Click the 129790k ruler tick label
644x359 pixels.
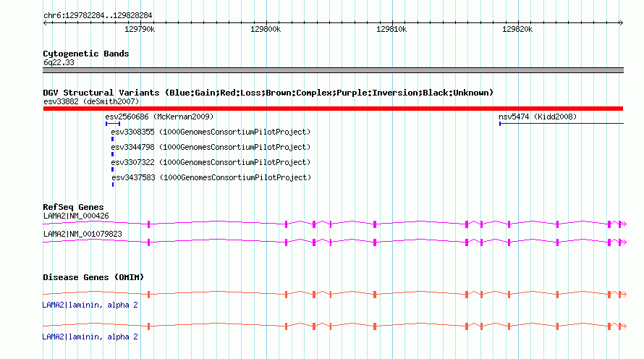click(140, 29)
